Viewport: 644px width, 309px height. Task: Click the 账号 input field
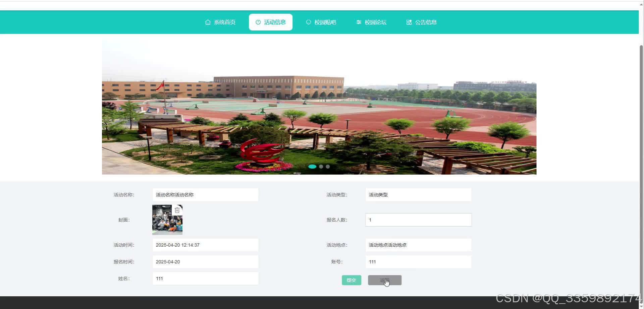[418, 262]
